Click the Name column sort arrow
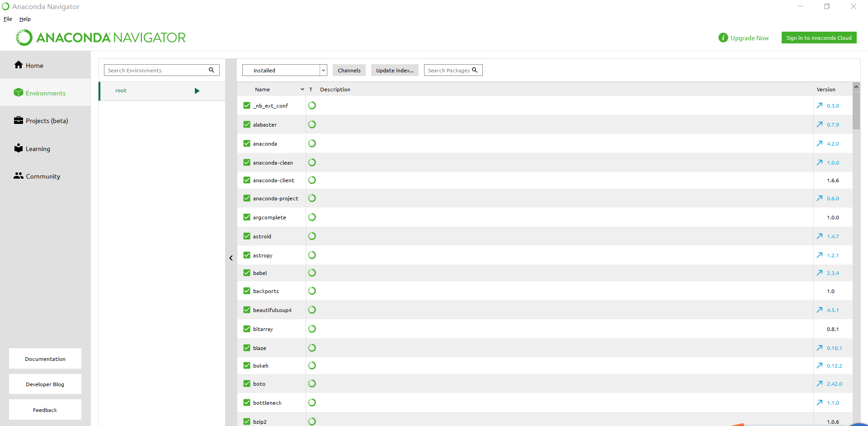This screenshot has height=426, width=868. [x=302, y=90]
